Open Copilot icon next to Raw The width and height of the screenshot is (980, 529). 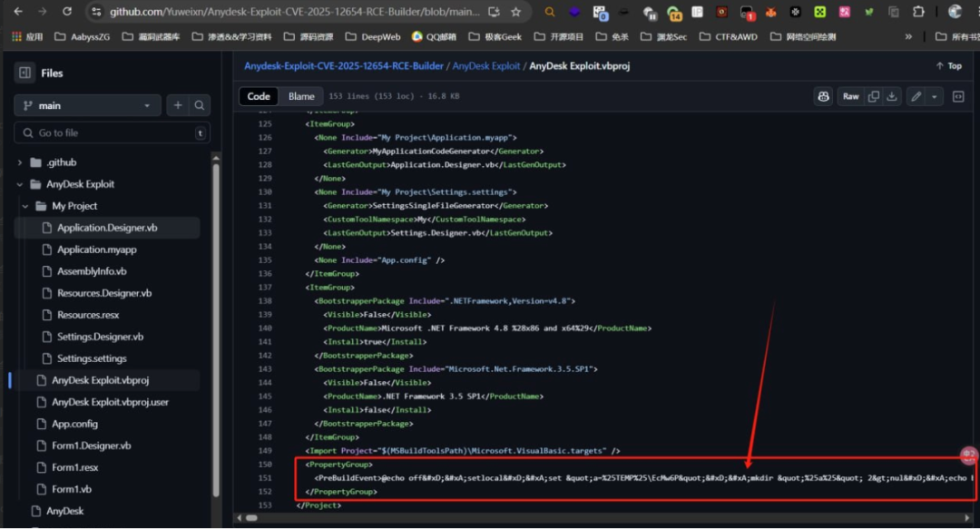[x=823, y=96]
